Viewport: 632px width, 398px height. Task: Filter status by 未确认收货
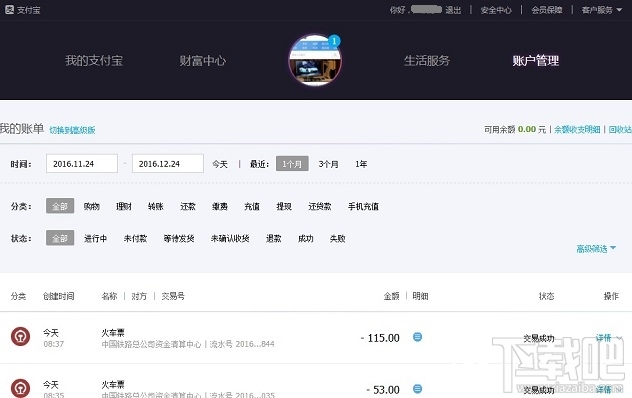coord(230,238)
